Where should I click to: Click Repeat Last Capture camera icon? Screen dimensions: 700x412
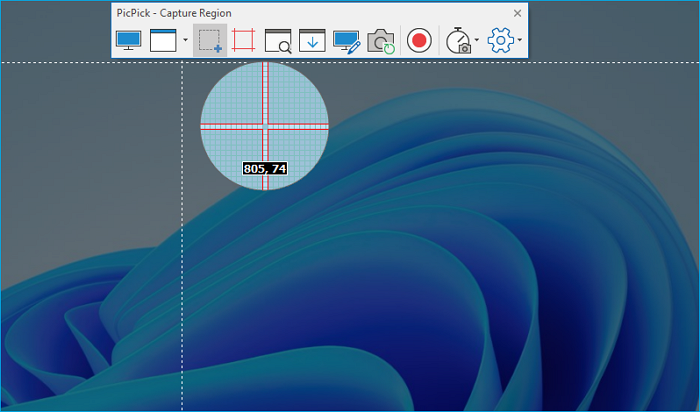pyautogui.click(x=381, y=42)
